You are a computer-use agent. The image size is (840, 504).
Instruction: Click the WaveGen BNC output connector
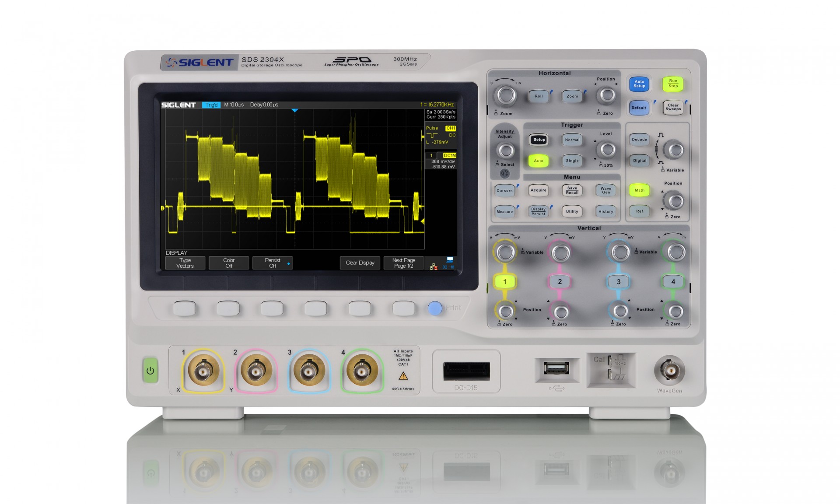[x=669, y=370]
